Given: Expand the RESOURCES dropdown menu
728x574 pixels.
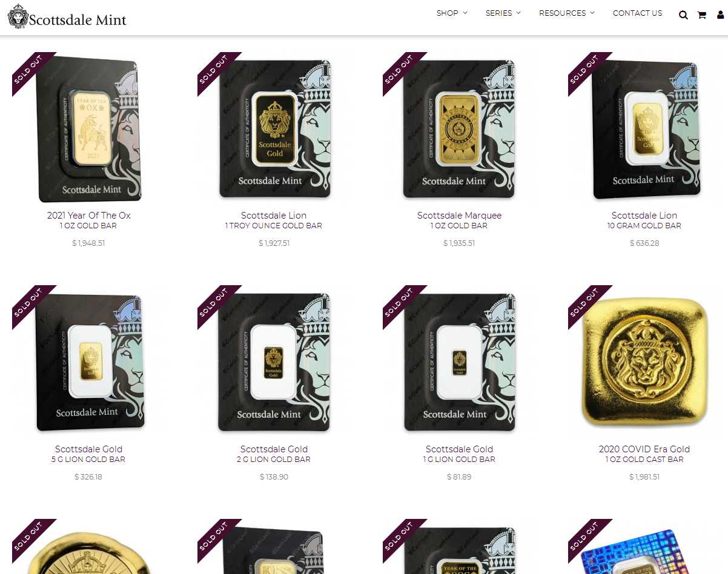Looking at the screenshot, I should tap(567, 13).
